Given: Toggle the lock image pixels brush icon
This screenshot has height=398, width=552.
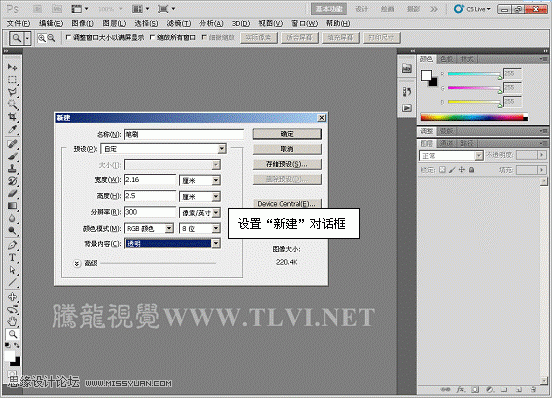Looking at the screenshot, I should click(x=452, y=170).
